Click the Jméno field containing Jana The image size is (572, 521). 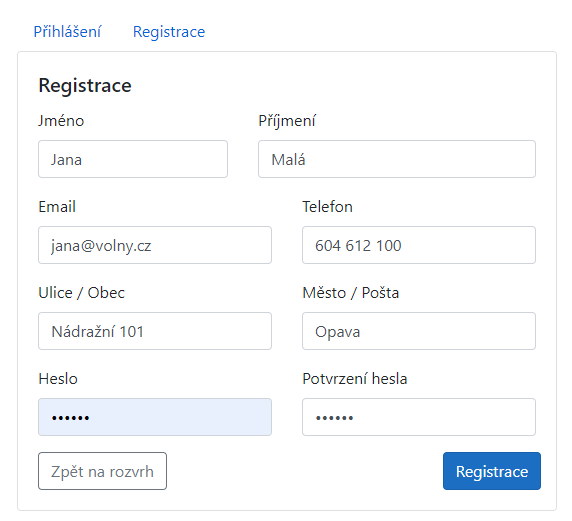click(x=133, y=159)
